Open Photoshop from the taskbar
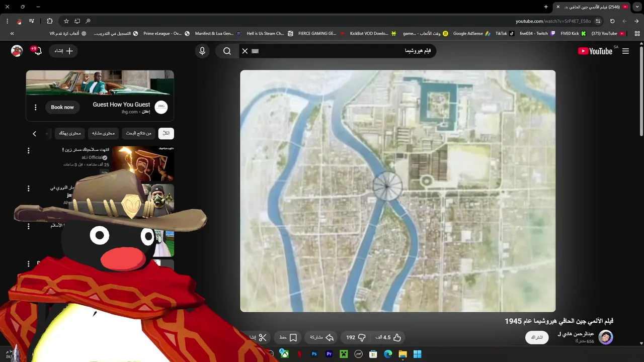 click(x=314, y=354)
